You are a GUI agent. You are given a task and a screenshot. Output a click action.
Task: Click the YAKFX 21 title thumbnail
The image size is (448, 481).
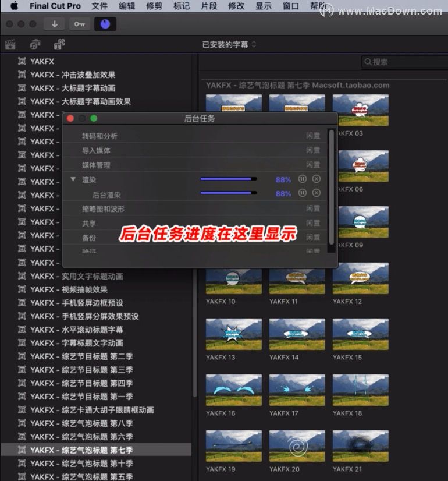[360, 445]
